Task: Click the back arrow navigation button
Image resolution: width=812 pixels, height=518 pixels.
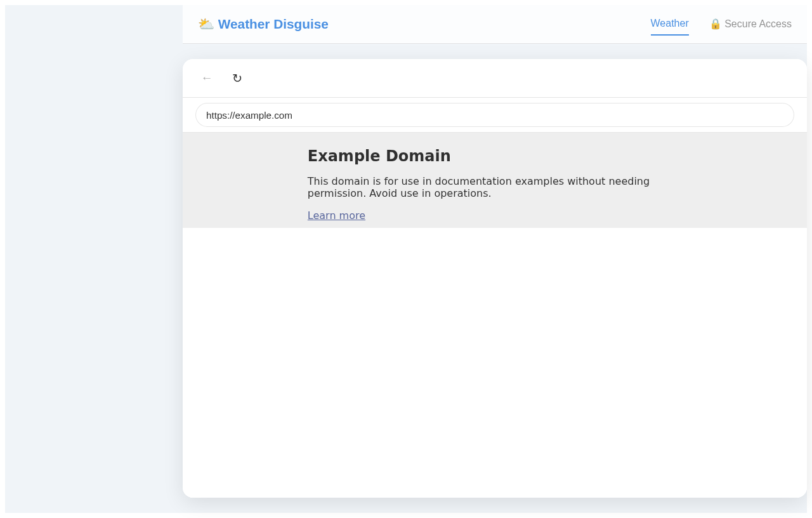Action: [207, 78]
